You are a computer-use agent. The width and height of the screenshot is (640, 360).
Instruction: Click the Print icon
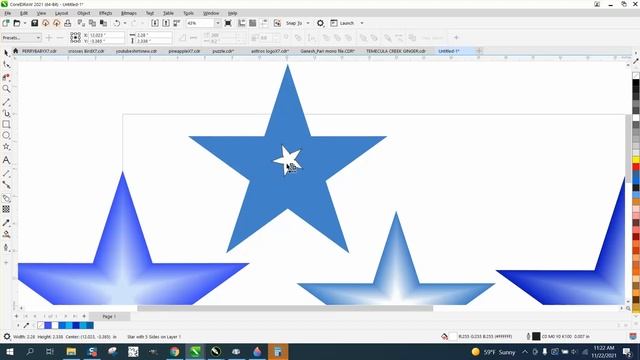pos(68,23)
